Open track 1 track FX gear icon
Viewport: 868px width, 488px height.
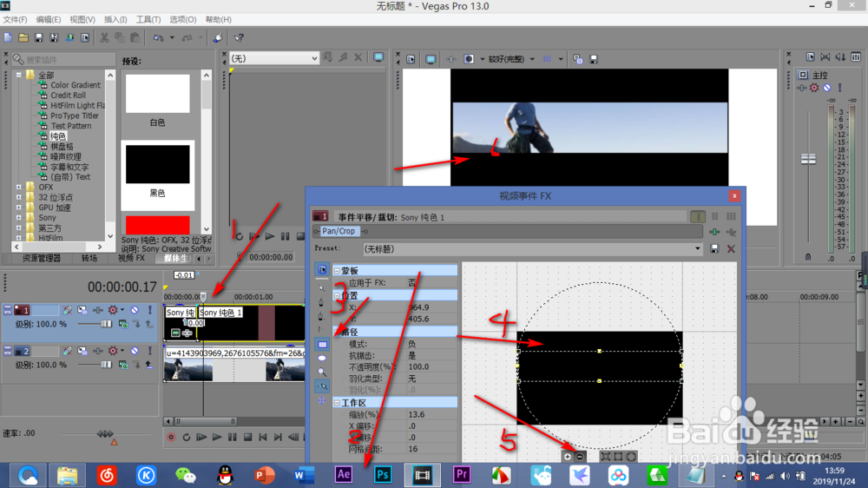113,310
